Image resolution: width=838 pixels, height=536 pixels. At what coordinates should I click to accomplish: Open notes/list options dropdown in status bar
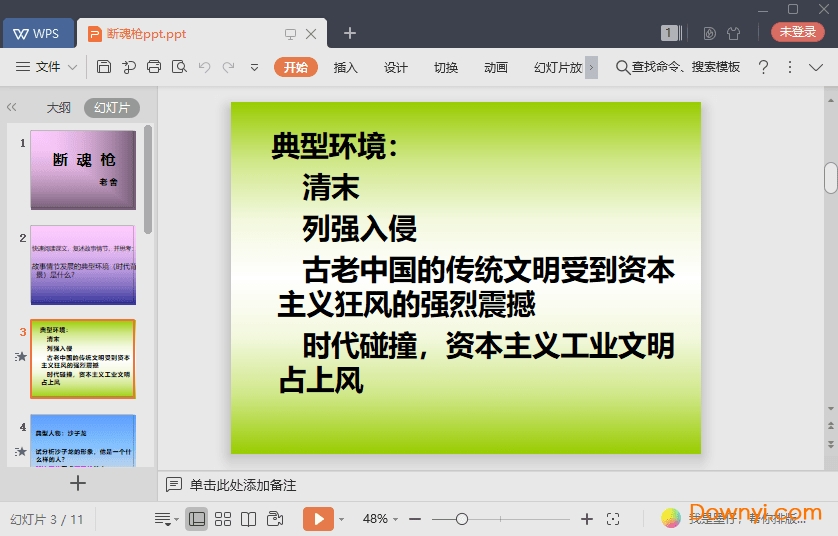166,519
